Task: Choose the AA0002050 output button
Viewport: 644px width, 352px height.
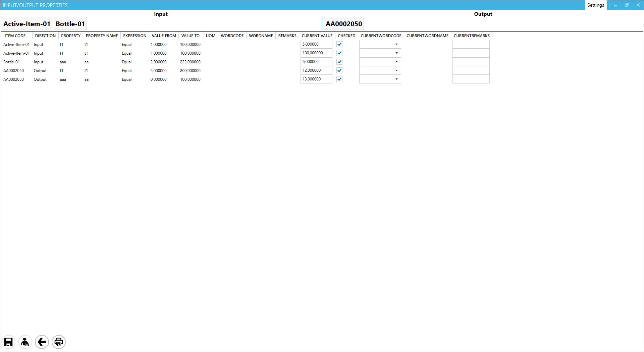Action: (x=343, y=23)
